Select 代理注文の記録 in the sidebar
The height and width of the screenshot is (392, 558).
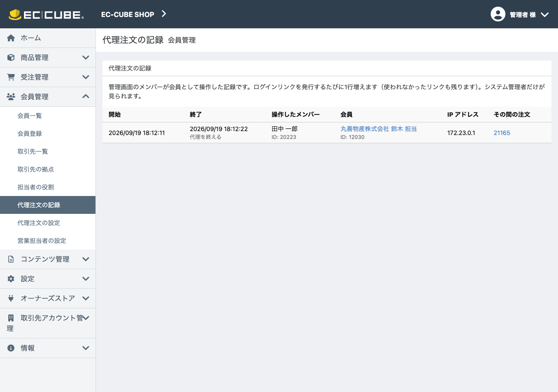pos(48,205)
